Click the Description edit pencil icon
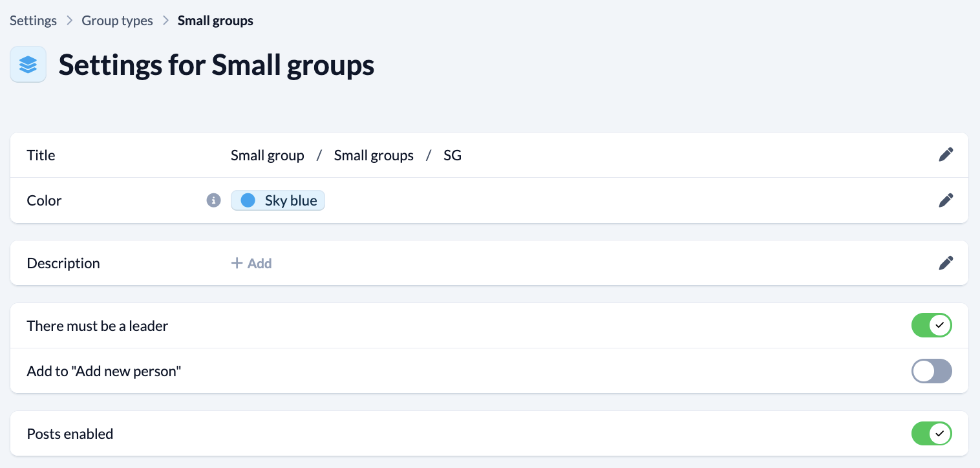 (x=945, y=263)
